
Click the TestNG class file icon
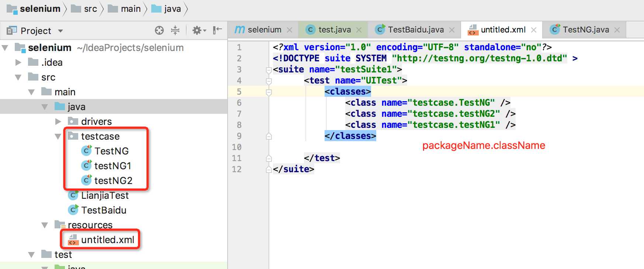86,150
